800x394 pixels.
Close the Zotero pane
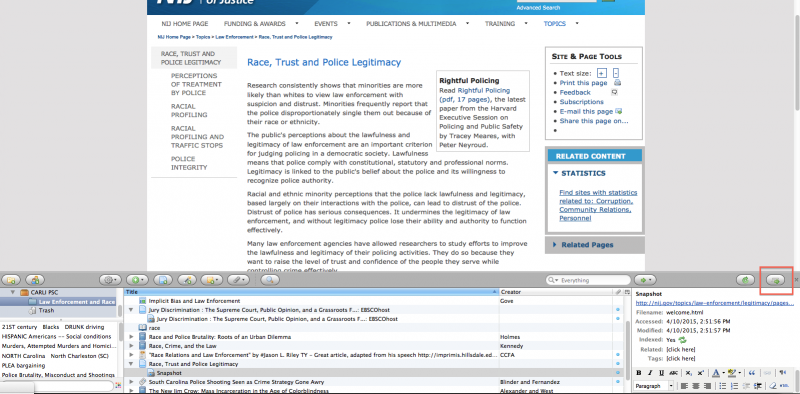(797, 280)
